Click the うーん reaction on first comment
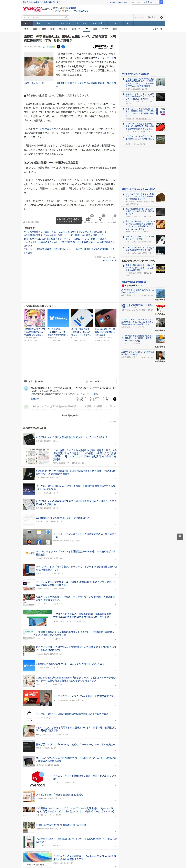 (104, 399)
